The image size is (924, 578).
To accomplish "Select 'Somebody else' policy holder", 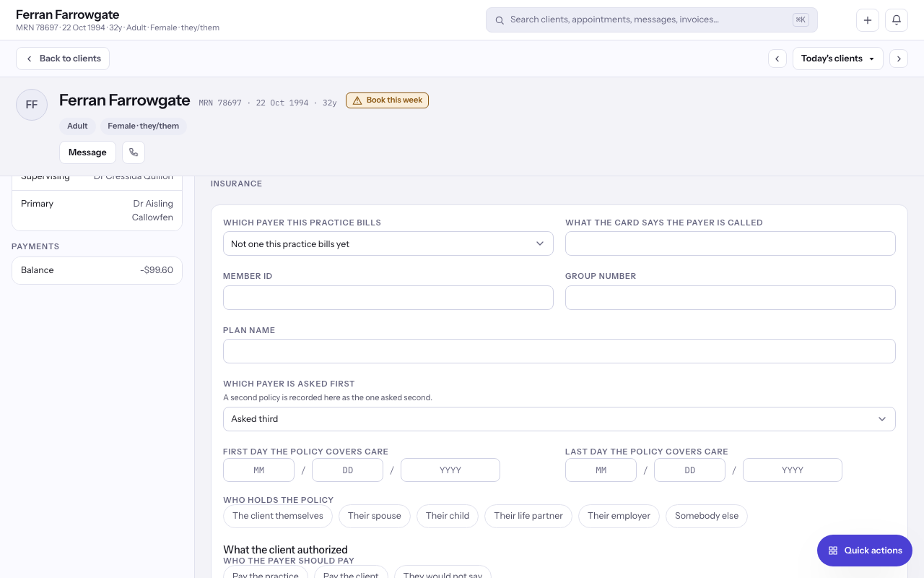I will pos(707,516).
